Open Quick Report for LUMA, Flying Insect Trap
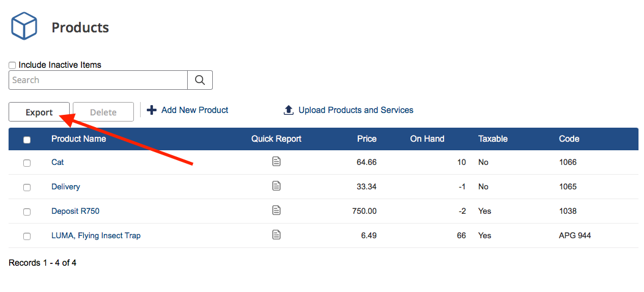 [x=276, y=235]
